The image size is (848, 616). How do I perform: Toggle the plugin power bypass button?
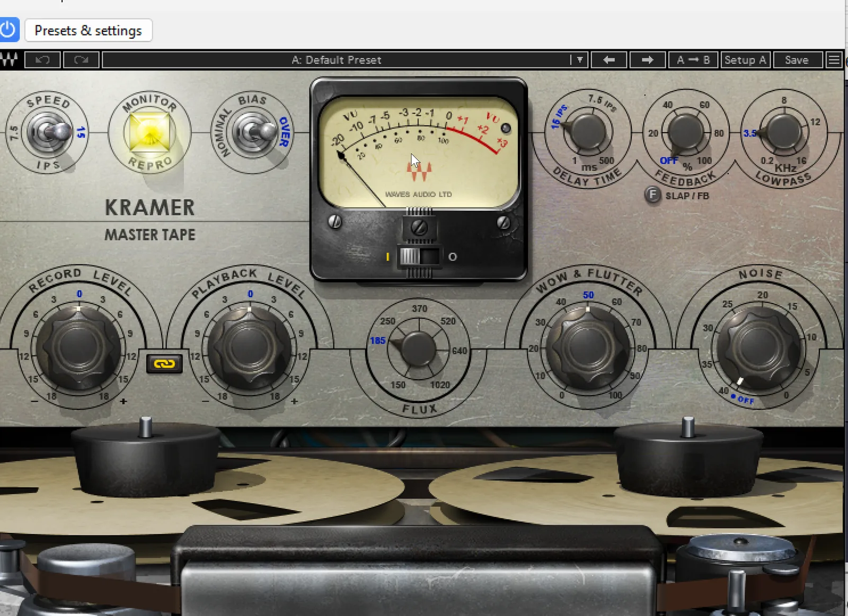[8, 30]
